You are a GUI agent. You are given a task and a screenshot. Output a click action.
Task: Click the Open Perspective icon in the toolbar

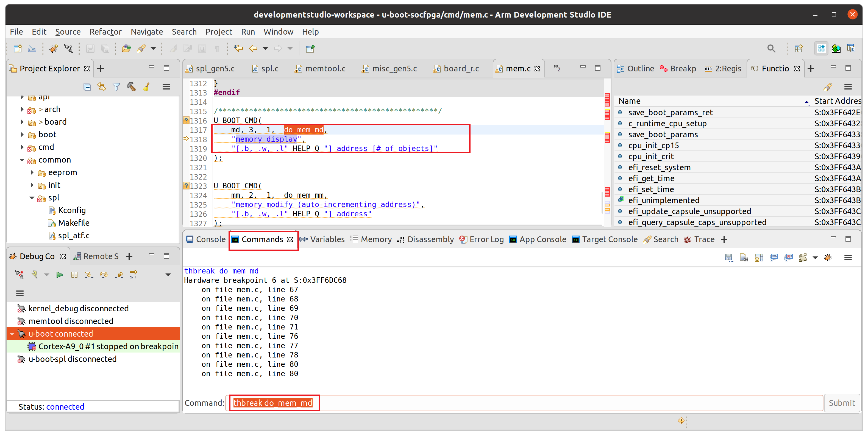click(799, 49)
